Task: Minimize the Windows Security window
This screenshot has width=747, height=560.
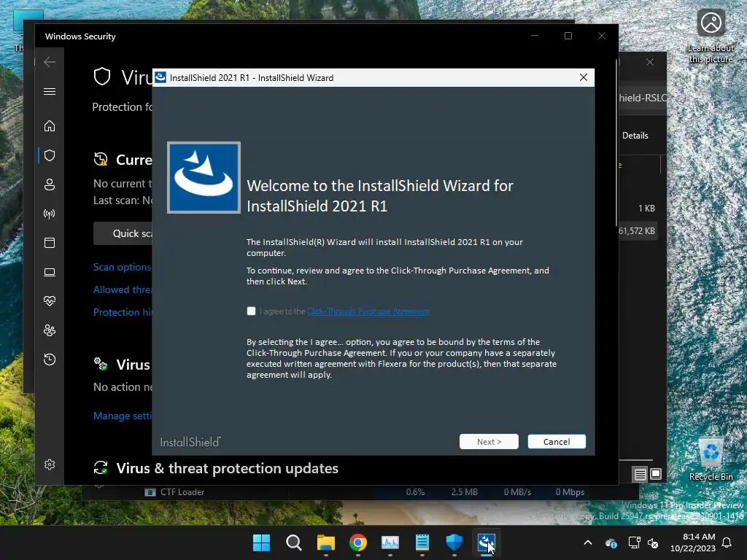Action: (x=535, y=36)
